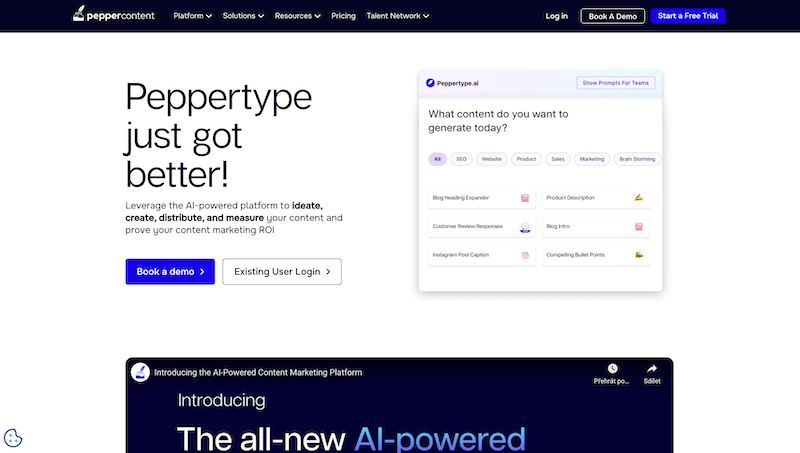Screen dimensions: 800x453
Task: Expand the Solutions dropdown menu
Action: 243,16
